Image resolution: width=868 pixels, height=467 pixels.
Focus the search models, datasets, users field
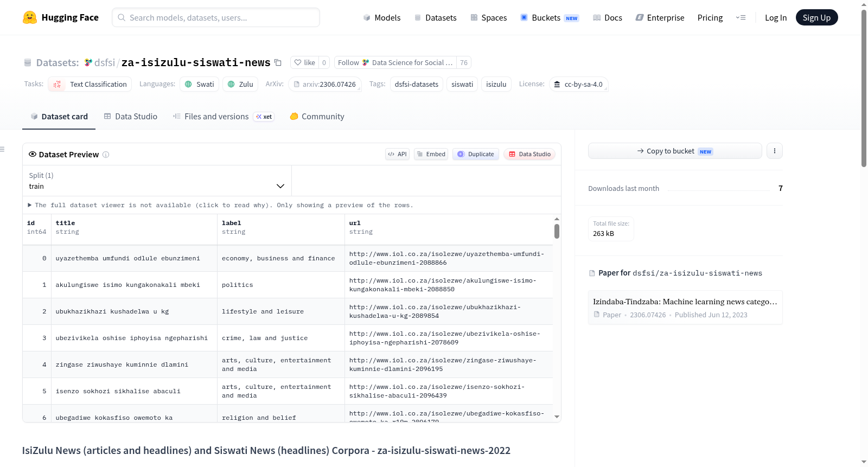pos(216,17)
